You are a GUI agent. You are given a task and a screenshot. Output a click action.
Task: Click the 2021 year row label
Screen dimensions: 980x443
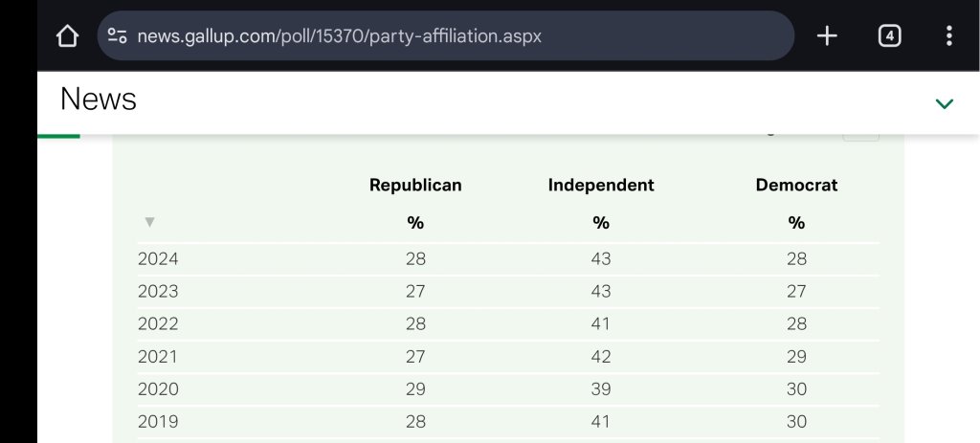158,356
